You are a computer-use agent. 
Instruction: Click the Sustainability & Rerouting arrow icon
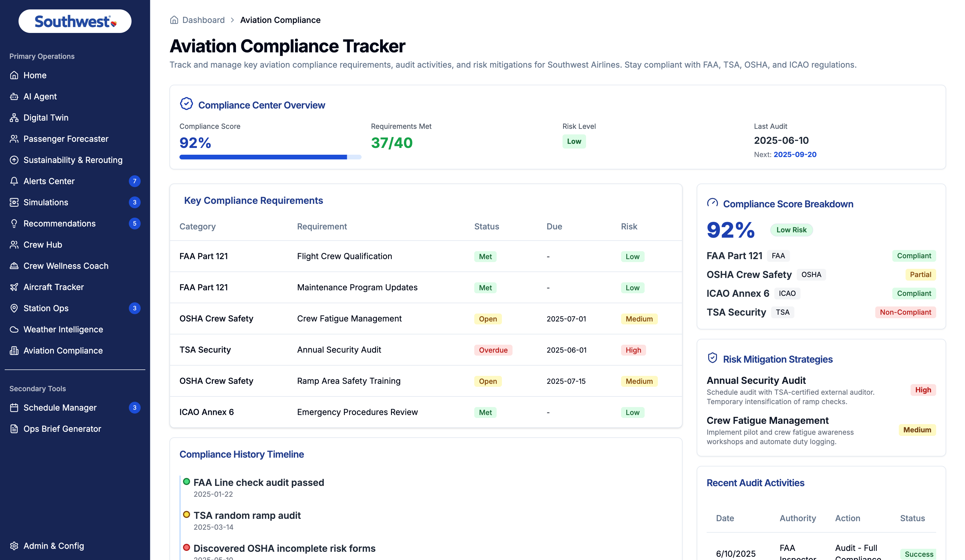point(14,160)
